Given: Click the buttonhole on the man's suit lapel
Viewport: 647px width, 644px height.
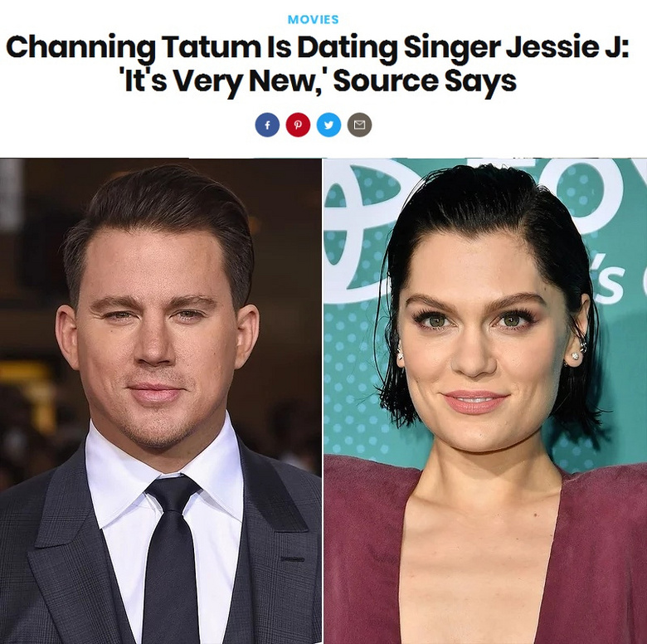Looking at the screenshot, I should tap(293, 559).
